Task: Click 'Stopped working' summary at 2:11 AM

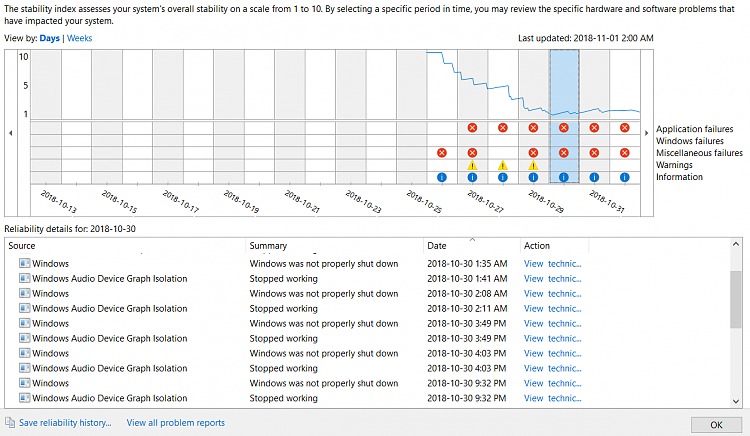Action: pyautogui.click(x=283, y=308)
